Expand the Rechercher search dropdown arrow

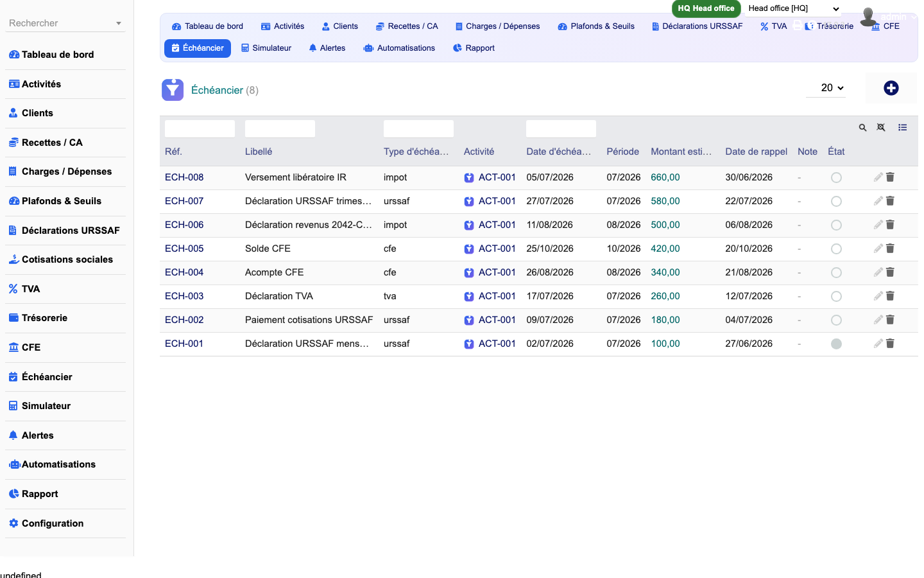(119, 23)
